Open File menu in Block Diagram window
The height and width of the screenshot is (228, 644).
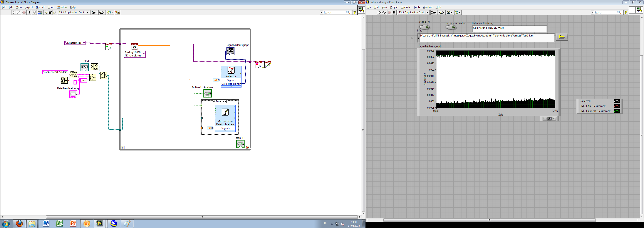pyautogui.click(x=4, y=7)
